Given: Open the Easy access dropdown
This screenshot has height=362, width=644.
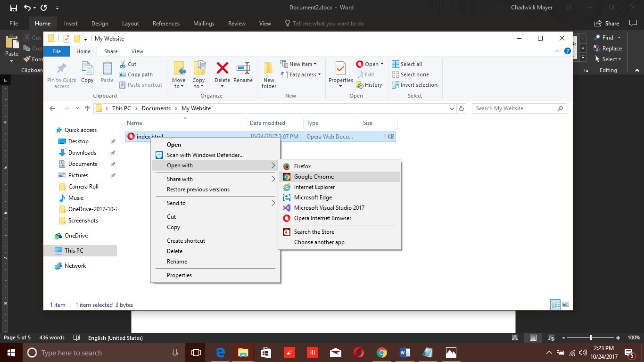Looking at the screenshot, I should coord(301,74).
